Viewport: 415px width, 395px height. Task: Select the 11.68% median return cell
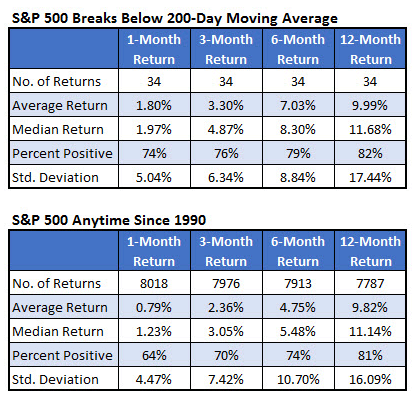point(370,129)
